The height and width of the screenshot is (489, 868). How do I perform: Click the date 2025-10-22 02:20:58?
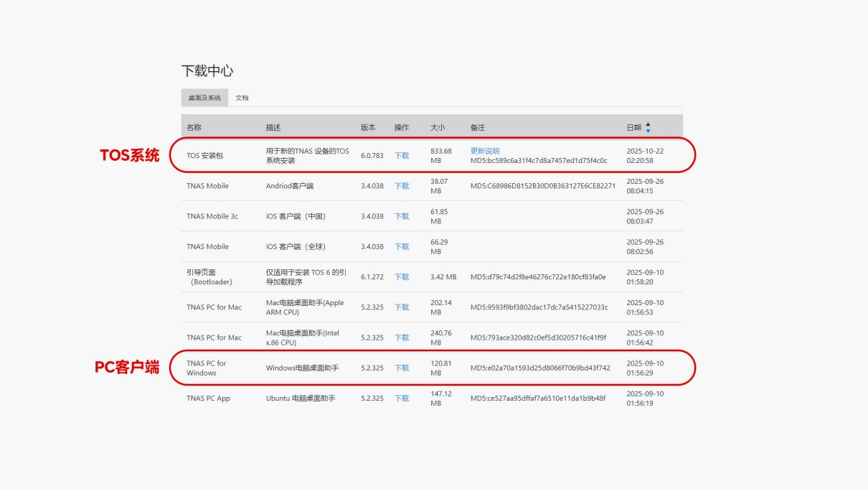point(645,156)
